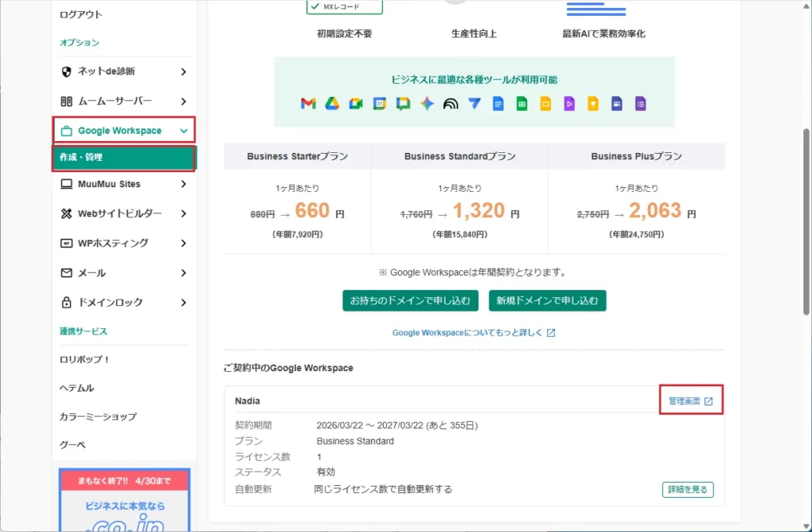Click the Google Chat speech bubble icon
This screenshot has width=812, height=532.
404,102
